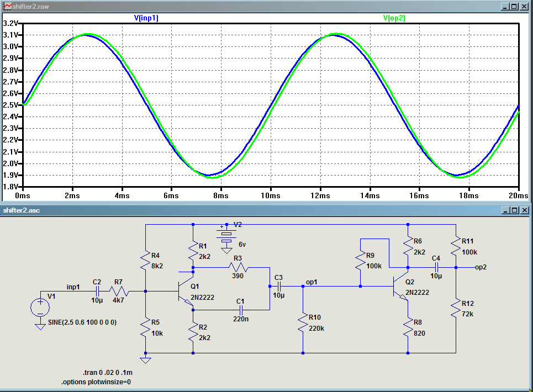Image resolution: width=533 pixels, height=392 pixels.
Task: Select the R11 resistor symbol
Action: [x=456, y=246]
